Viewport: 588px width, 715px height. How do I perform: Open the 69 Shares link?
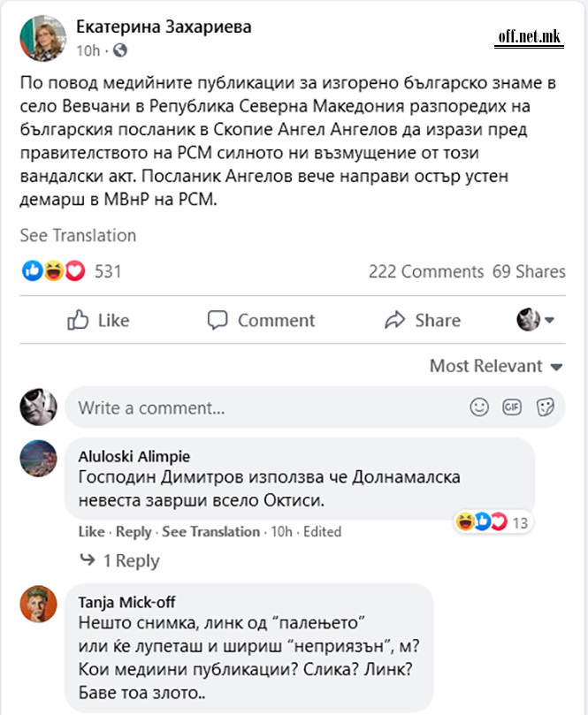click(529, 271)
